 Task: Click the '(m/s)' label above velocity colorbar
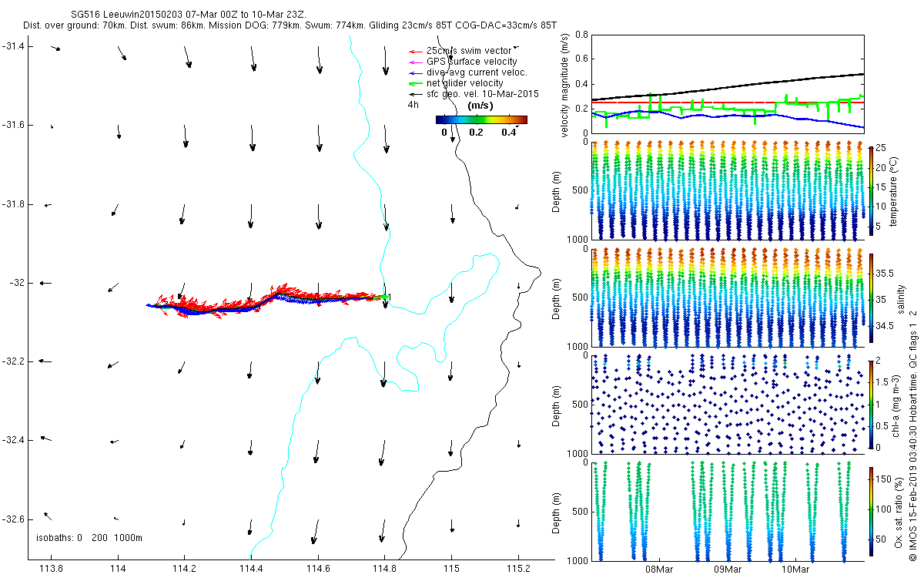(x=480, y=106)
